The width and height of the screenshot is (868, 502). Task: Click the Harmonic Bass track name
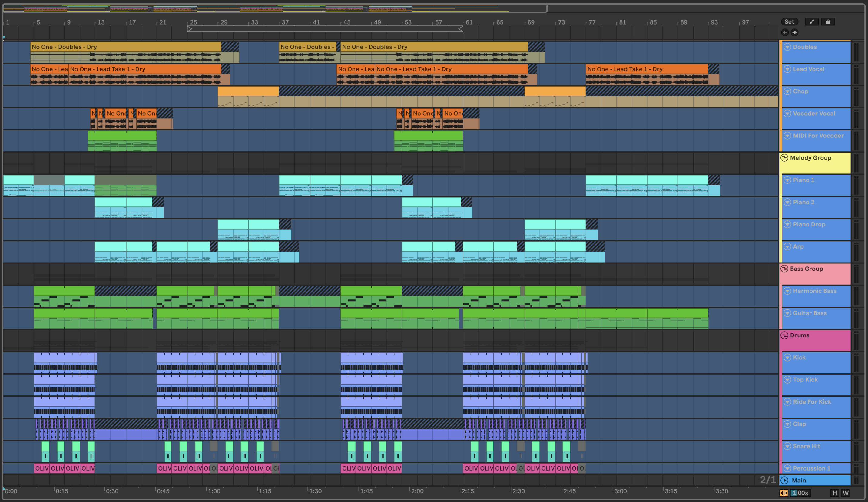tap(815, 291)
